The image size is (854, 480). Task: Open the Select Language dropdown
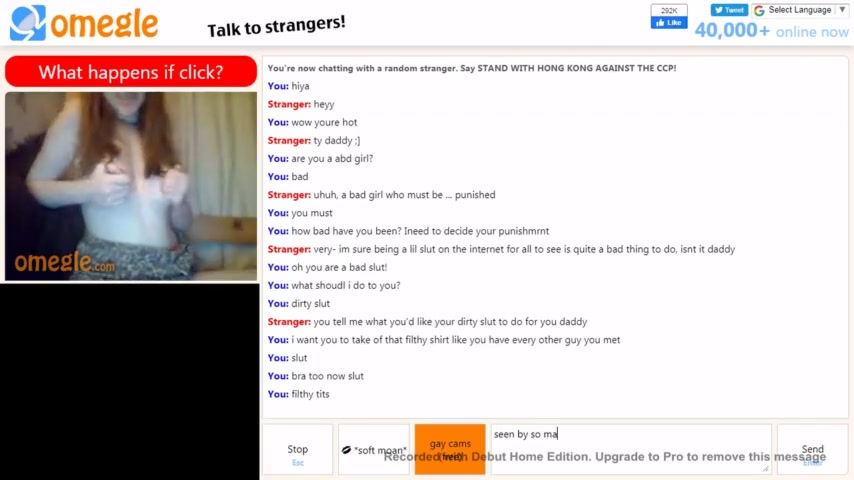pos(800,10)
